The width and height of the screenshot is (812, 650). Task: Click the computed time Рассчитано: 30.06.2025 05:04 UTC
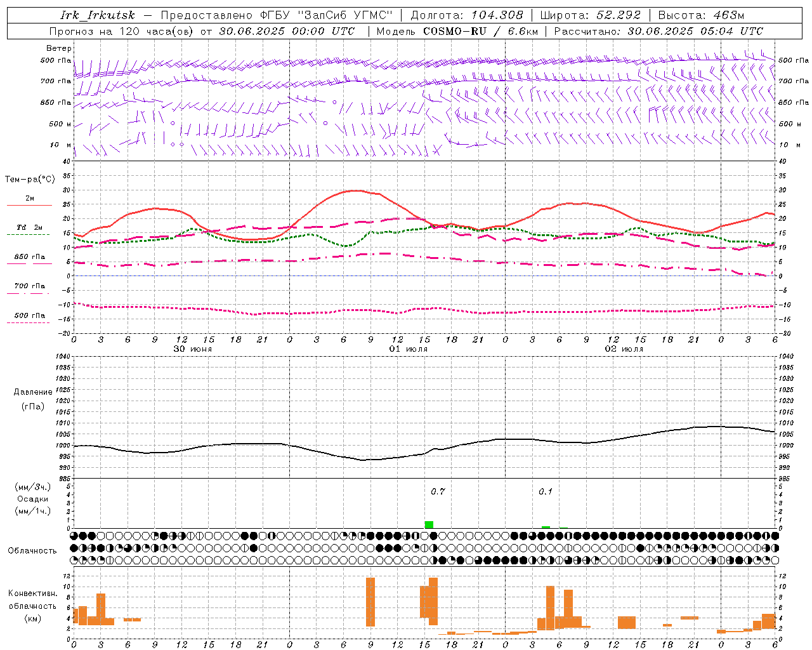(x=659, y=31)
